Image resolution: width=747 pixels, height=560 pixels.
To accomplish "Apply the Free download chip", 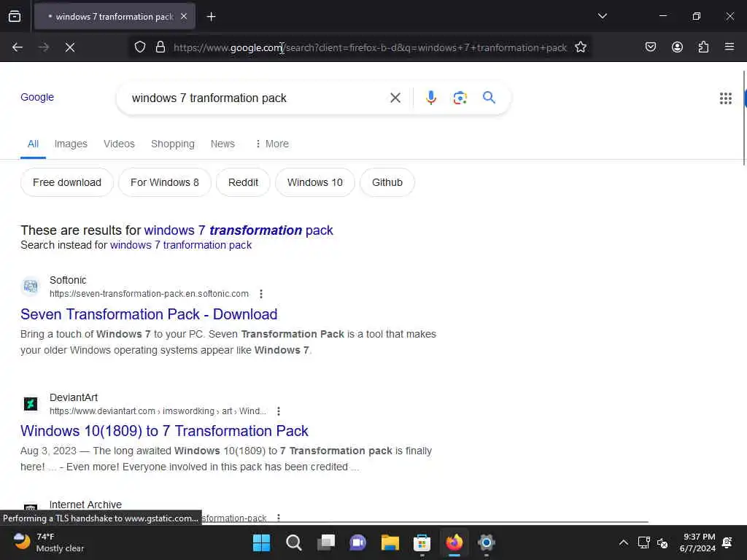I will [67, 182].
